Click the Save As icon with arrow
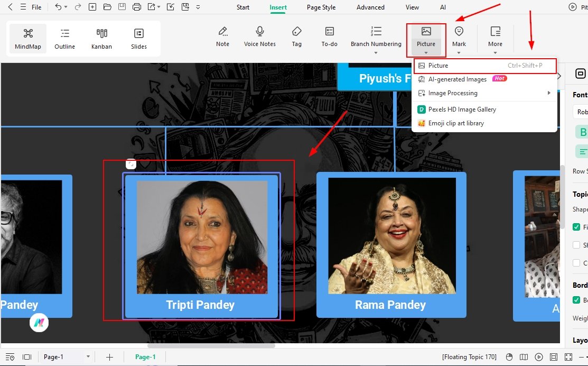The image size is (588, 366). (x=185, y=7)
